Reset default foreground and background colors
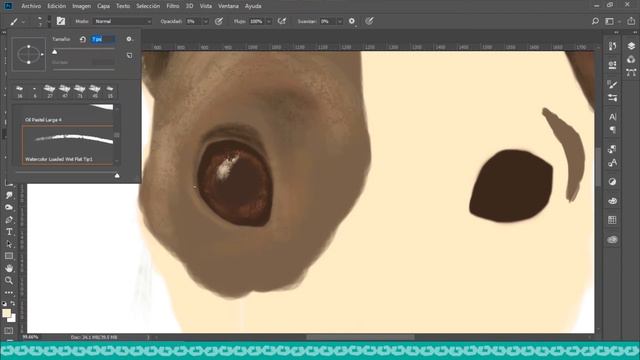The image size is (640, 360). [x=4, y=304]
